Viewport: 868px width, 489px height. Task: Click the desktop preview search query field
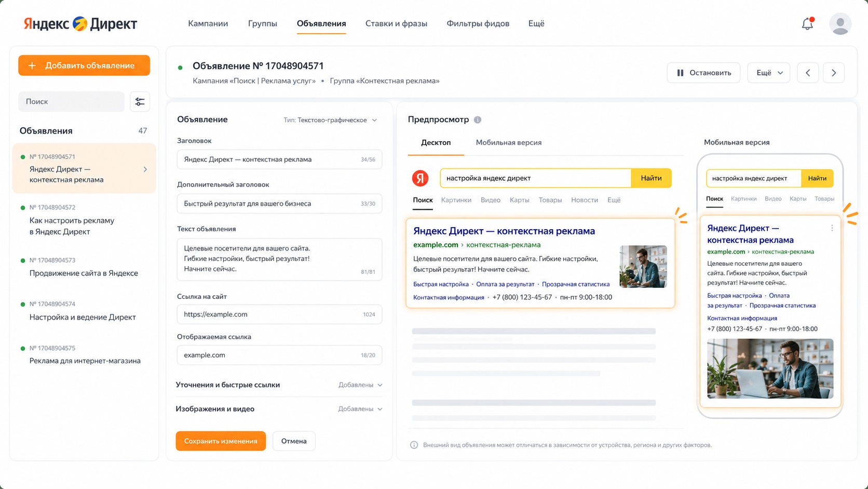point(536,178)
